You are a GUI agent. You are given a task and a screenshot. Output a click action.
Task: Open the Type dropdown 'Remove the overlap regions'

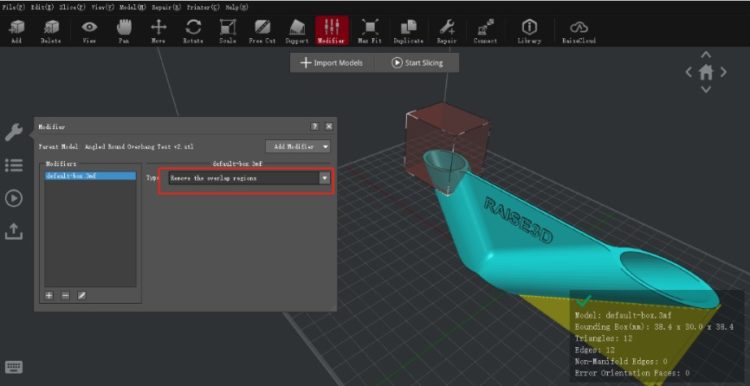click(249, 178)
